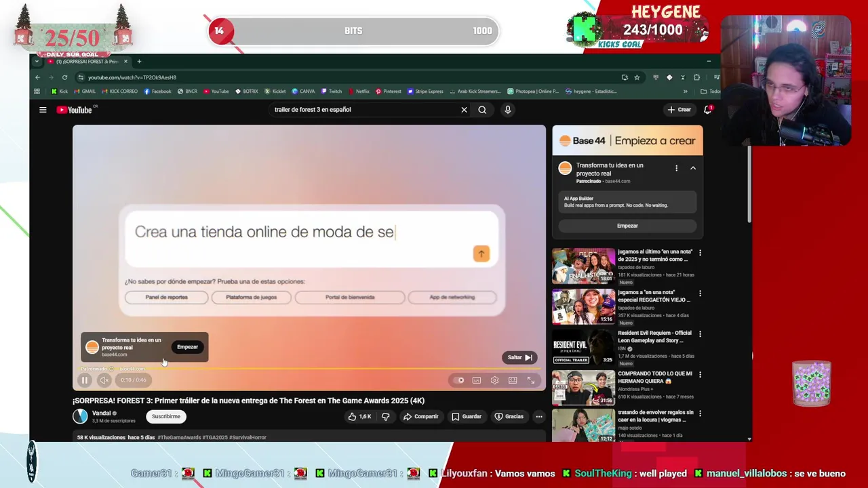This screenshot has width=868, height=488.
Task: Pause the video with the pause button
Action: 85,380
